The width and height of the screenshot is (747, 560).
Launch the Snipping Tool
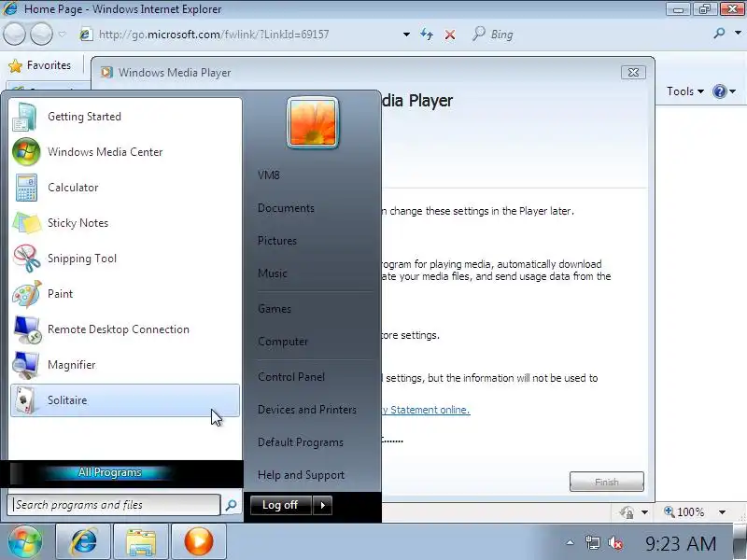(x=125, y=259)
